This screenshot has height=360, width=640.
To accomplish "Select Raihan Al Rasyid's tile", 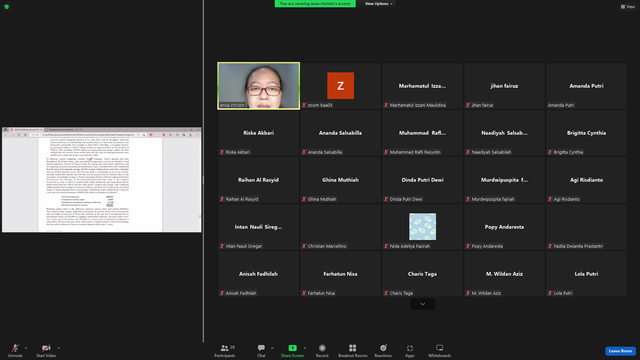I will coord(259,180).
